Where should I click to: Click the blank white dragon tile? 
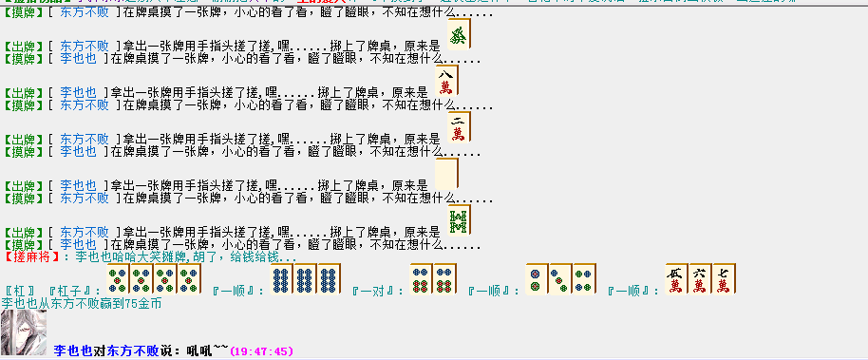click(x=446, y=174)
